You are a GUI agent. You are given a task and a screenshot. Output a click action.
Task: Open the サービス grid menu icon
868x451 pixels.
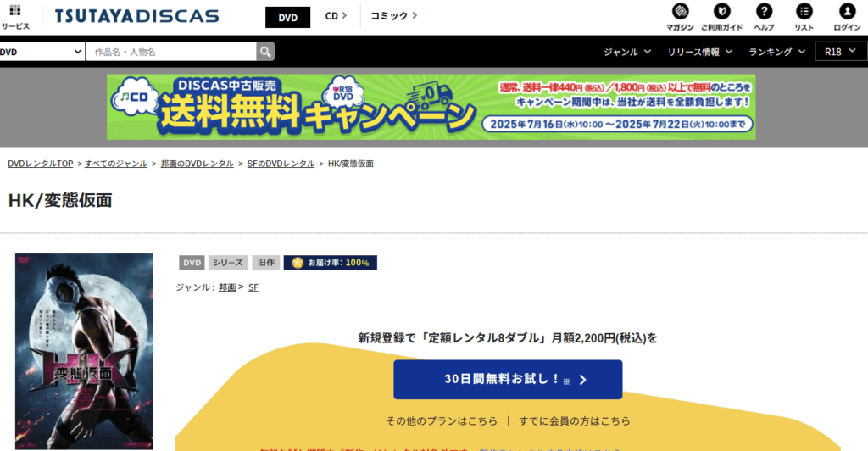[15, 10]
